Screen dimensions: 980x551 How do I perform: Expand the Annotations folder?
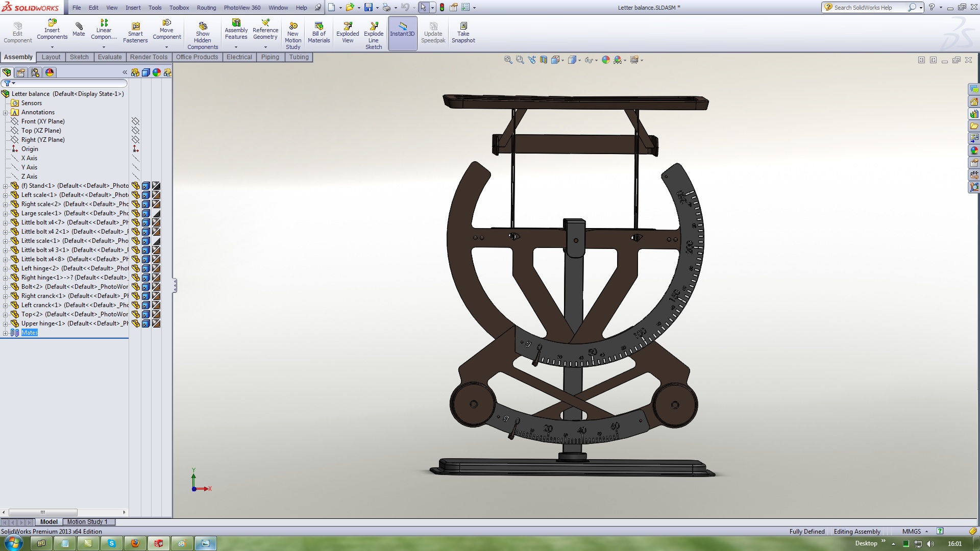[x=6, y=113]
